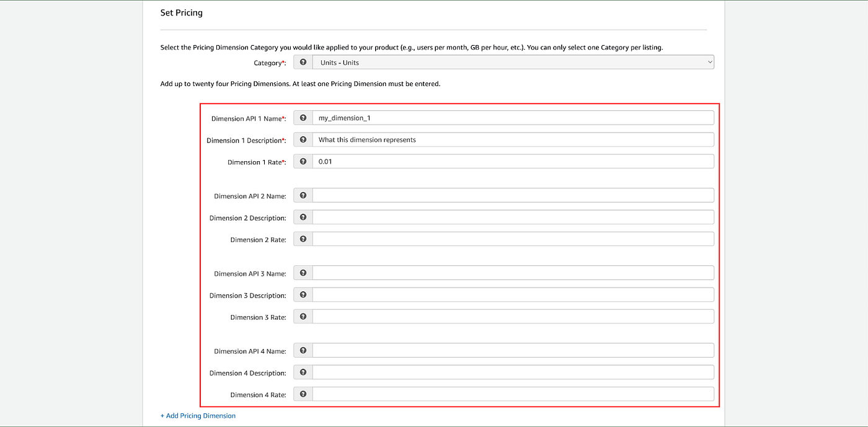Click help icon for Dimension 2 Rate
This screenshot has width=868, height=427.
coord(303,239)
